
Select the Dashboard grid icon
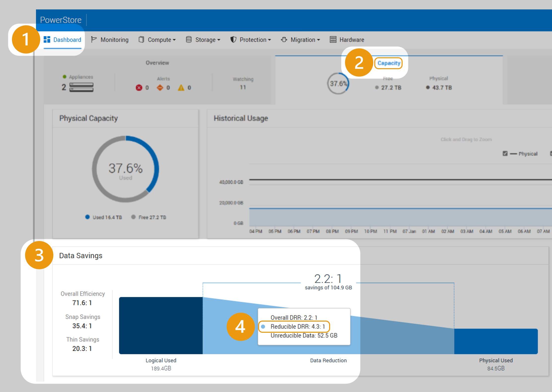tap(47, 40)
